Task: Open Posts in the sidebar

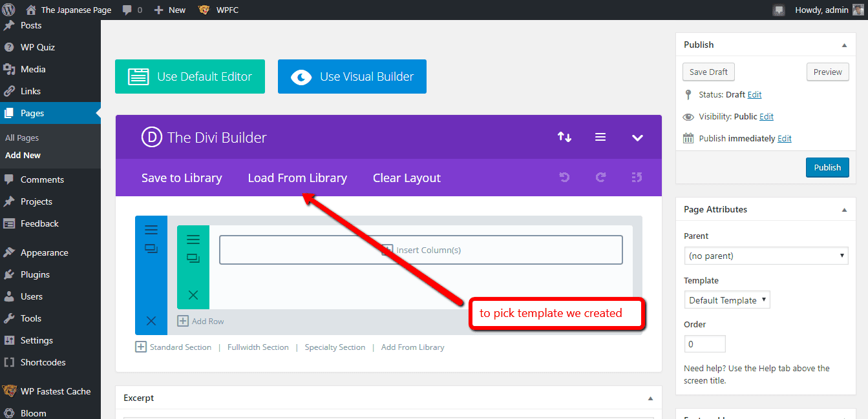Action: pyautogui.click(x=31, y=25)
